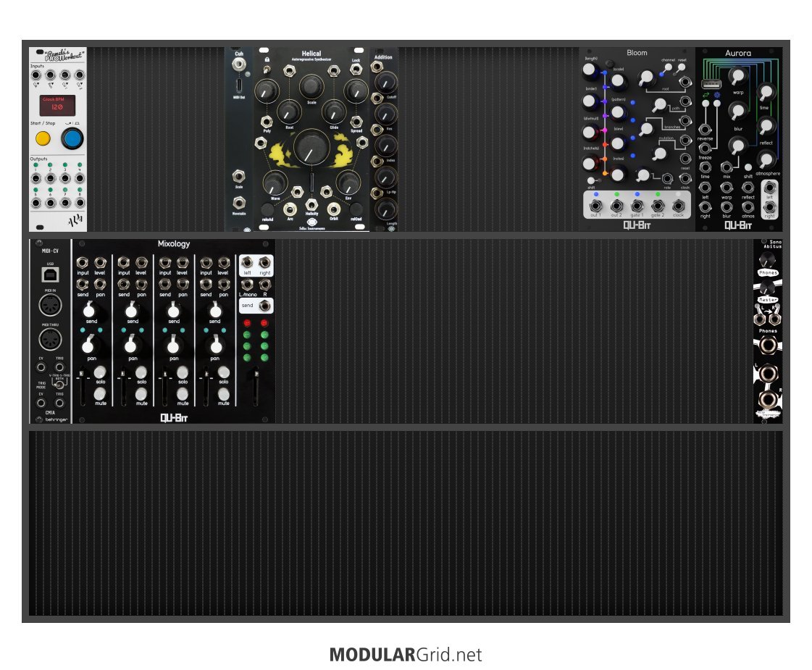The height and width of the screenshot is (670, 812).
Task: Click the MIDI IN DIN connector
Action: (x=50, y=305)
